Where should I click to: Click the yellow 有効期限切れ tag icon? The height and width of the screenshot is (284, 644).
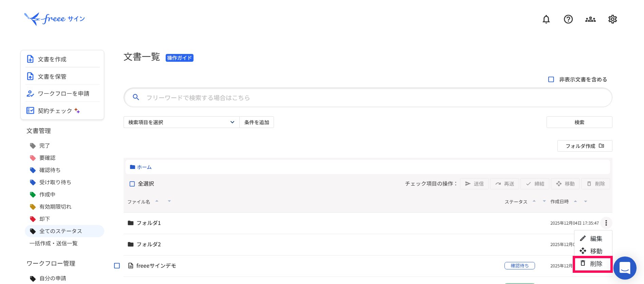click(33, 207)
